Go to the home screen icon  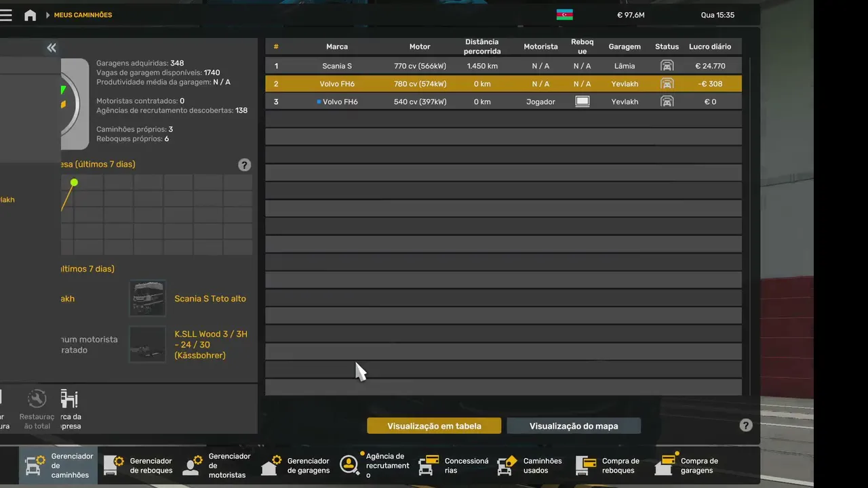(30, 15)
